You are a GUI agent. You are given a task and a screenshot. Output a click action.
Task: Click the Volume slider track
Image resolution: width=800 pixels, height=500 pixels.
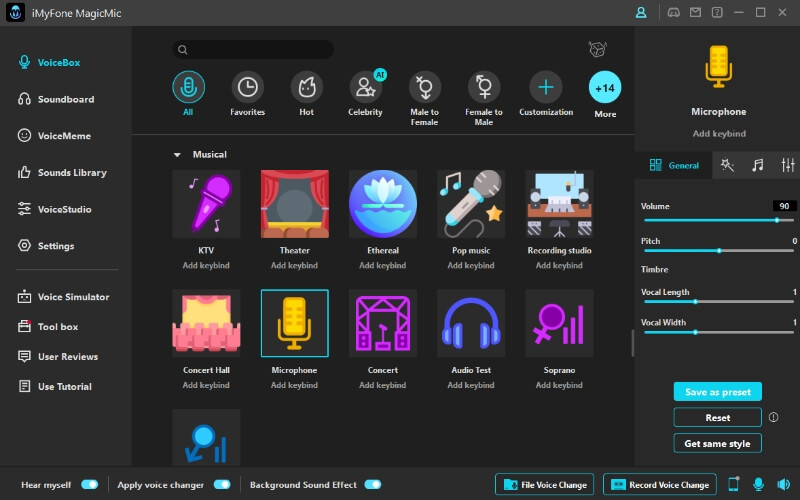click(719, 220)
